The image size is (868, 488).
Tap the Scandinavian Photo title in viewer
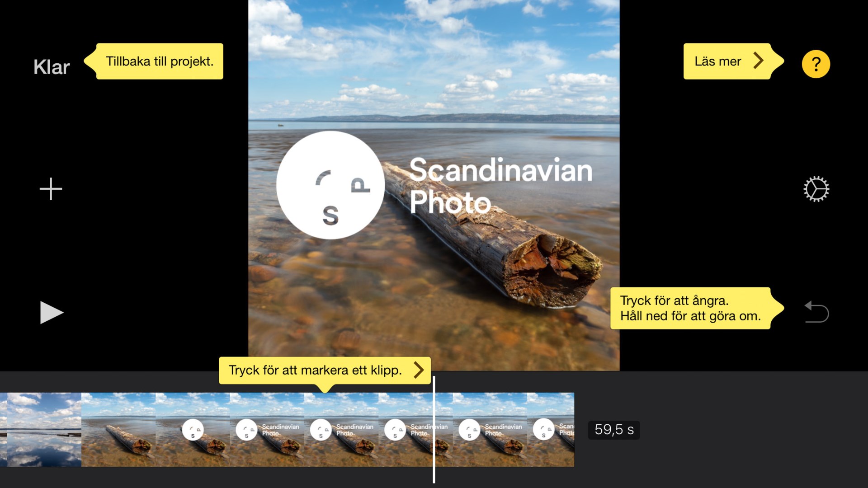tap(501, 186)
